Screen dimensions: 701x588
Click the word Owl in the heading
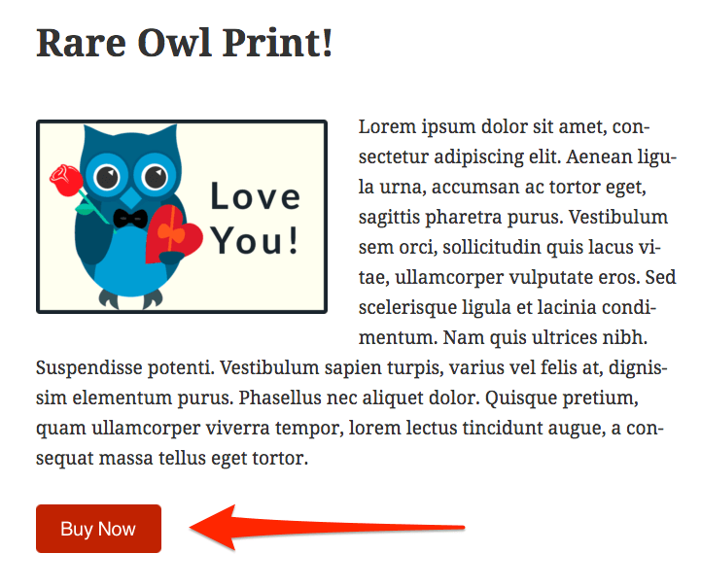click(x=174, y=43)
